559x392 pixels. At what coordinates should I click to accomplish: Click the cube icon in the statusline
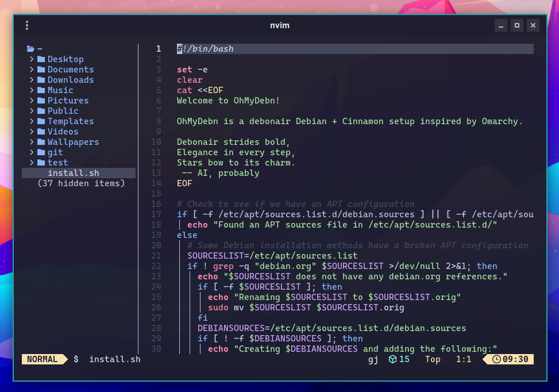pos(392,359)
